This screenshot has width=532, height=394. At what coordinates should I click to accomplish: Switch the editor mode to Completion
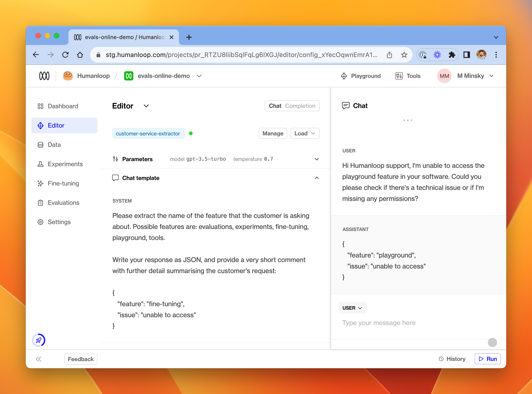pyautogui.click(x=300, y=106)
